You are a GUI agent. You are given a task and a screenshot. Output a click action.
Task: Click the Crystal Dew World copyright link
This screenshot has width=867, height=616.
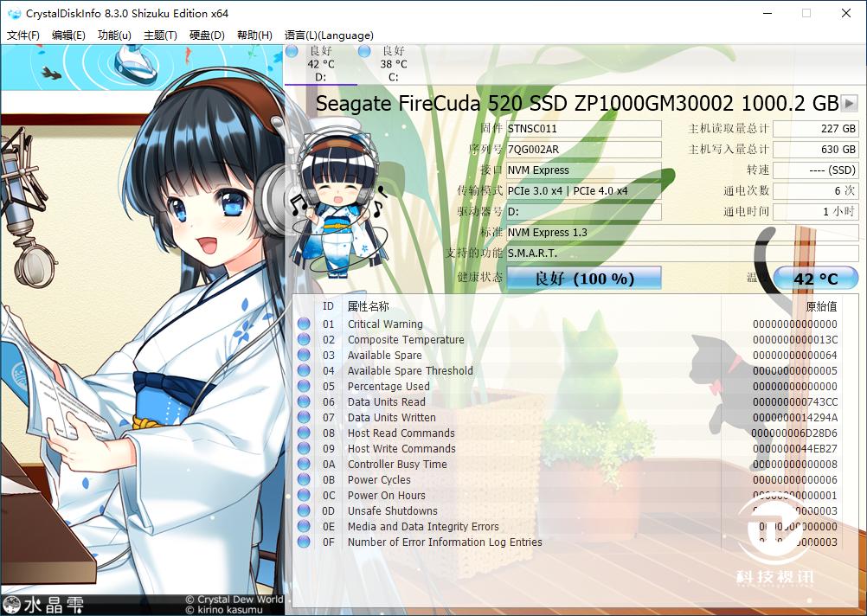tap(234, 598)
